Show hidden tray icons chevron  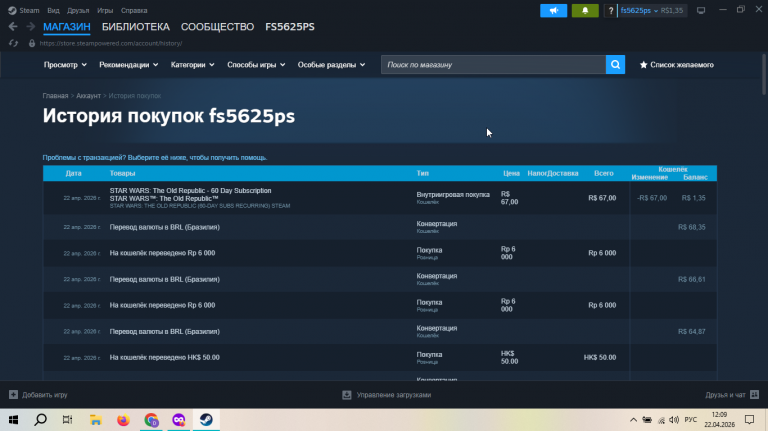pos(633,420)
